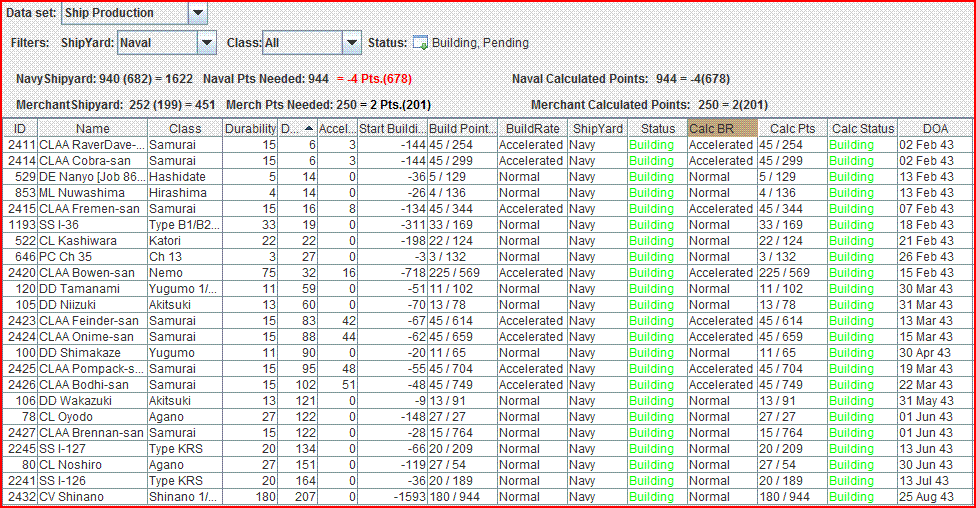This screenshot has width=976, height=508.
Task: Click the Nemo class cell
Action: click(185, 273)
